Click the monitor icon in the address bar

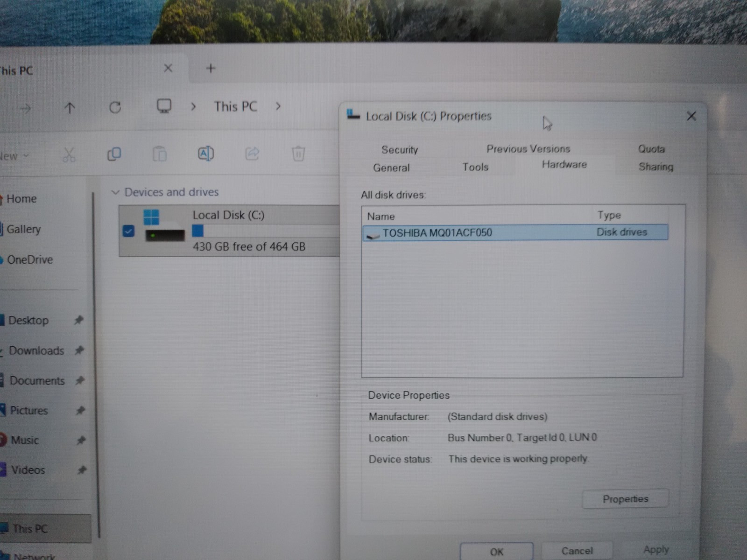(x=164, y=106)
